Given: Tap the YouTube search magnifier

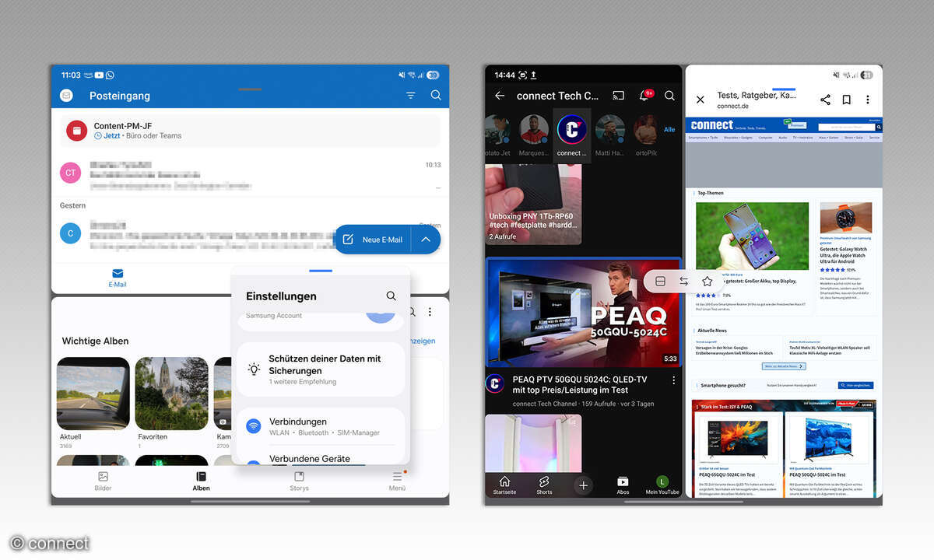Looking at the screenshot, I should tap(669, 96).
